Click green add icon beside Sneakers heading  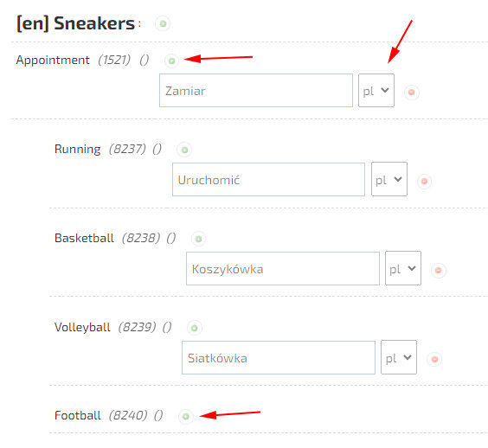point(163,23)
